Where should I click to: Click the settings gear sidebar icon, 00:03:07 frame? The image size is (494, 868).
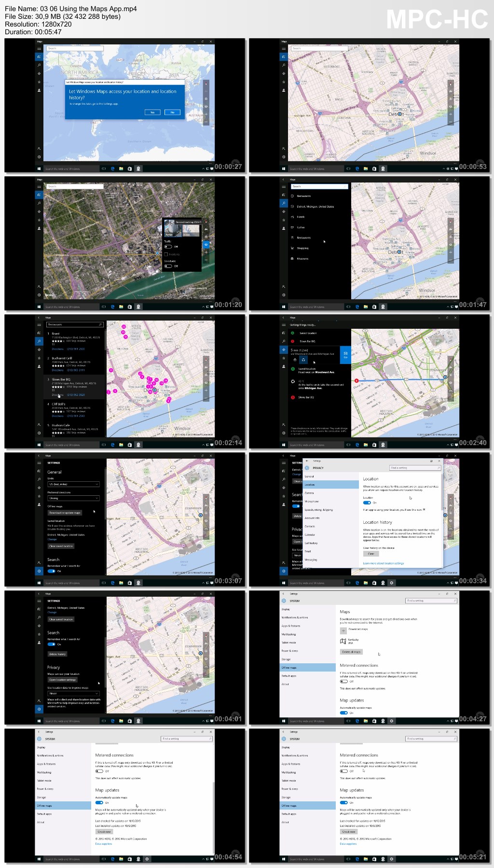(x=39, y=571)
